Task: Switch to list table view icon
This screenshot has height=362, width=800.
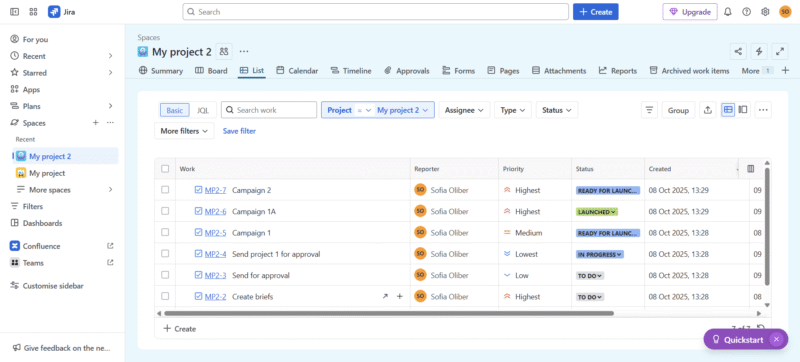Action: point(728,110)
